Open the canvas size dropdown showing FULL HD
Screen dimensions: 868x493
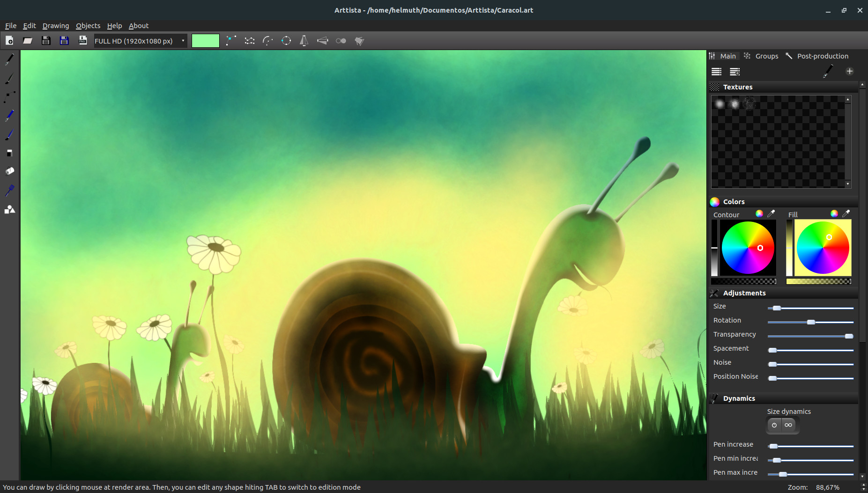(x=139, y=41)
